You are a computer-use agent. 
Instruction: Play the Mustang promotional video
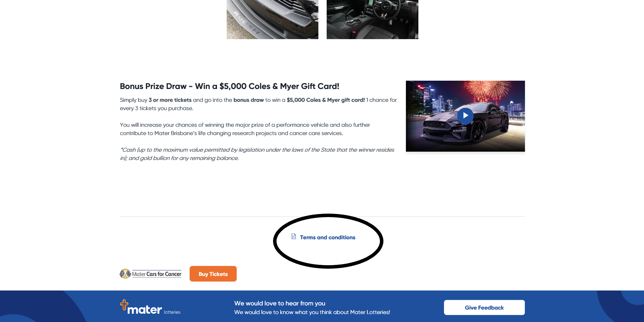click(465, 116)
